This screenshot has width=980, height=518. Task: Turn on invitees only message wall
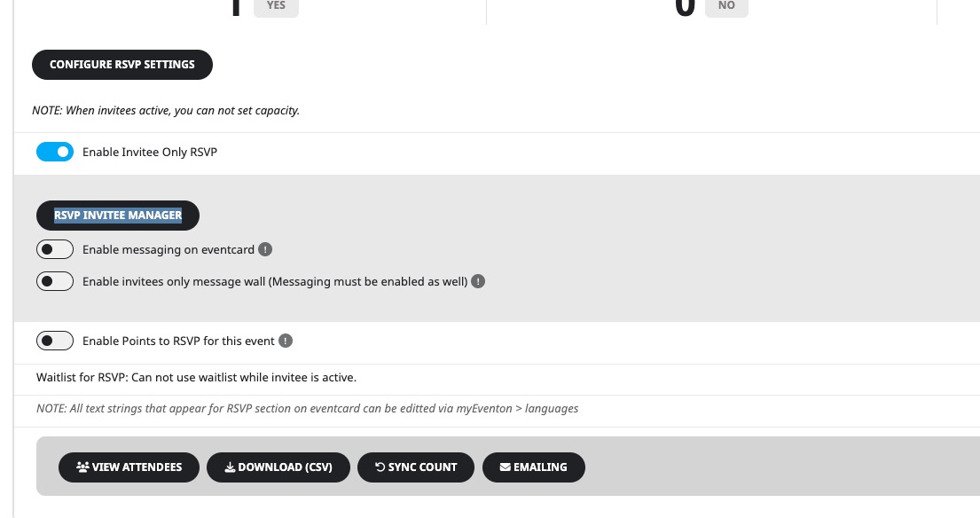(55, 281)
